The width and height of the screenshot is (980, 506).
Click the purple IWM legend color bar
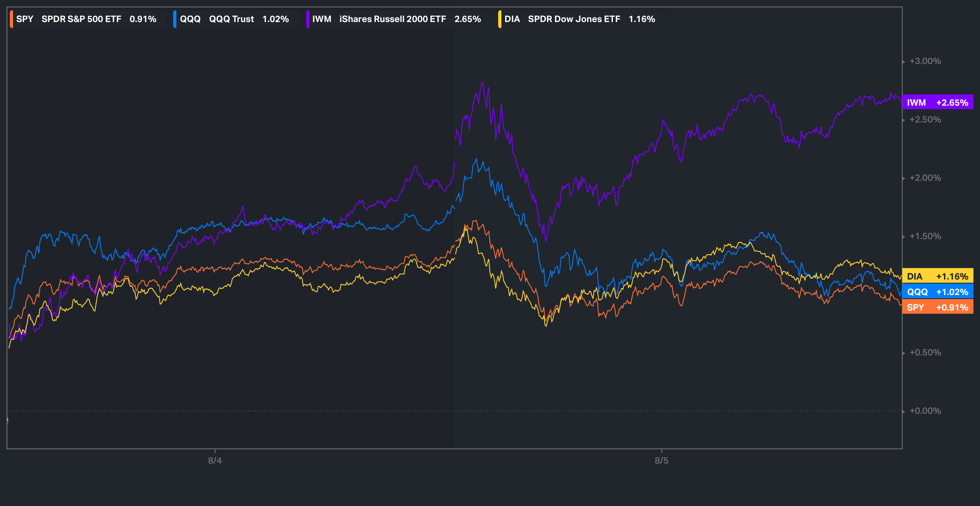tap(308, 19)
